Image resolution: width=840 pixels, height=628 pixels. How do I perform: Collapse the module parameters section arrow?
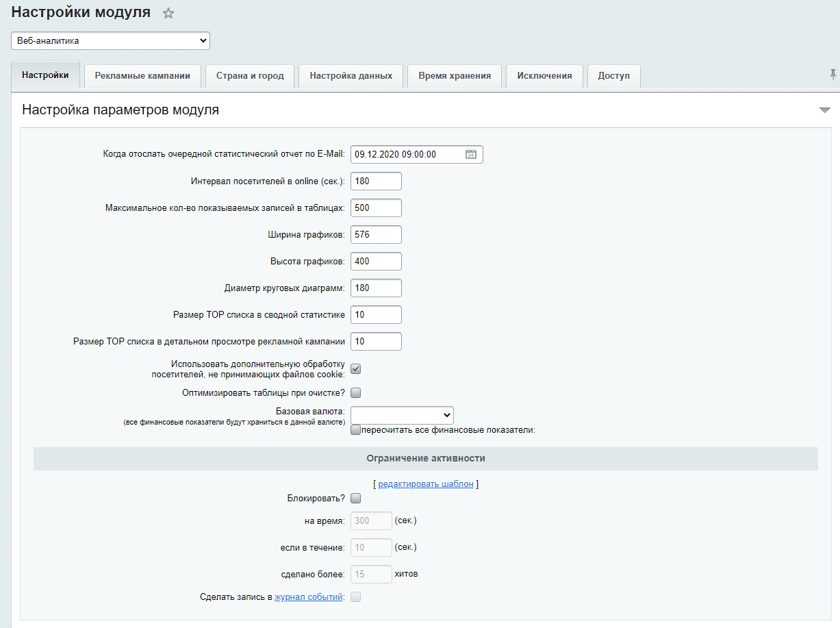tap(824, 110)
